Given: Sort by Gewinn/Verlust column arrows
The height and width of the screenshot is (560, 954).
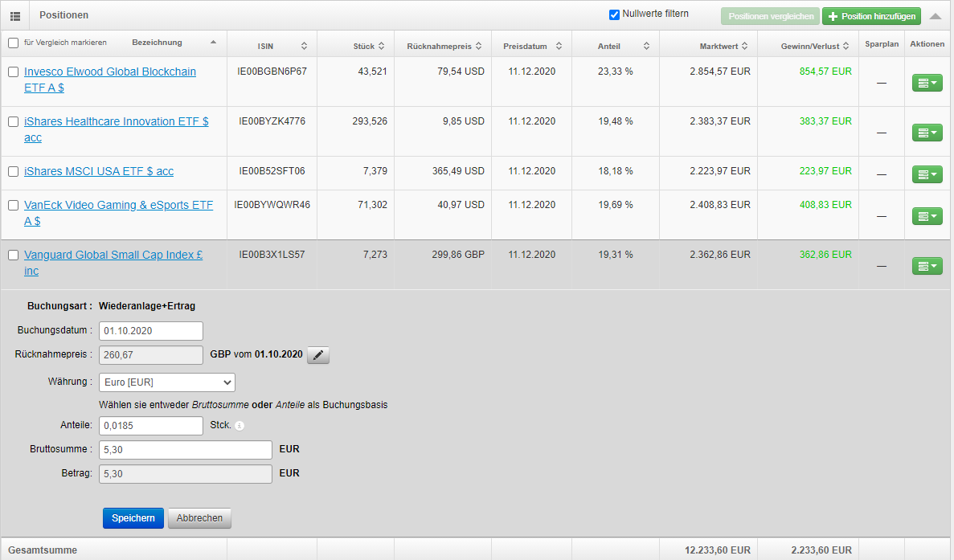Looking at the screenshot, I should click(x=845, y=47).
